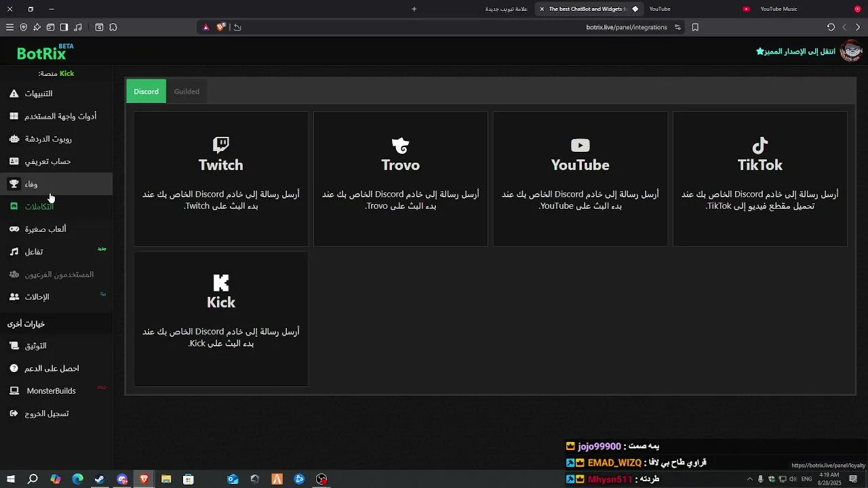The height and width of the screenshot is (488, 868).
Task: Click the VPN shield toolbar icon
Action: click(x=23, y=27)
